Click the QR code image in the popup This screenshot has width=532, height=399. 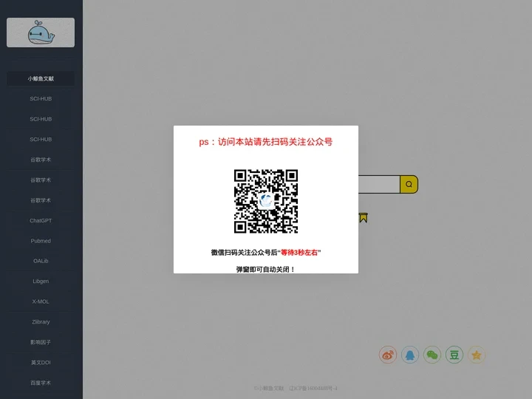(266, 201)
